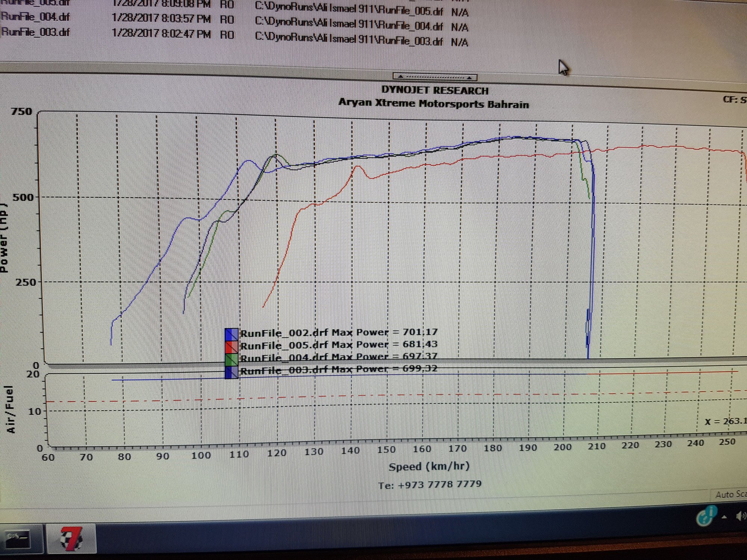Select RunFile_003.drf in file list
Viewport: 747px width, 560px height.
coord(35,32)
